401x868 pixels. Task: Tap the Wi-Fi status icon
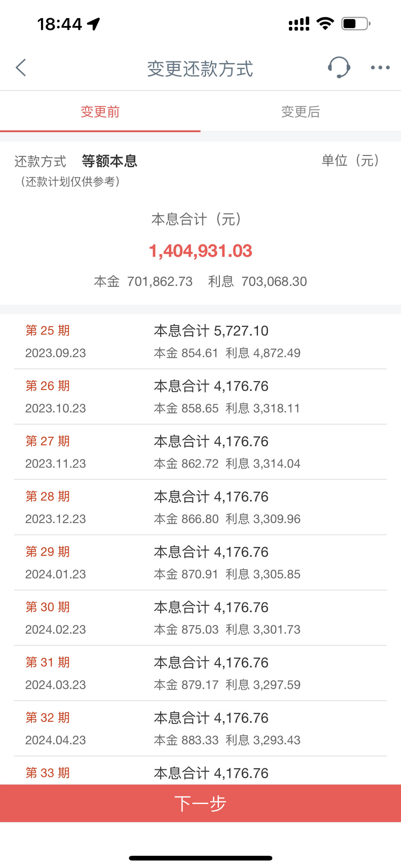point(325,24)
